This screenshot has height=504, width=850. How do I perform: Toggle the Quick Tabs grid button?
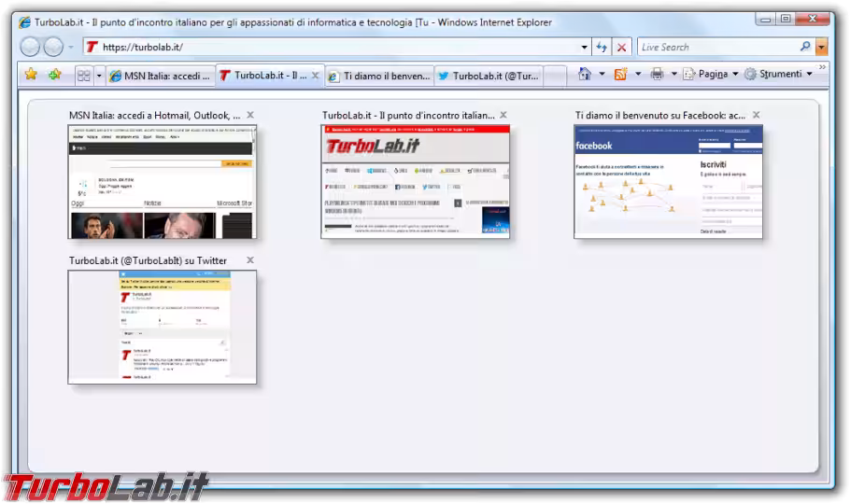[83, 76]
